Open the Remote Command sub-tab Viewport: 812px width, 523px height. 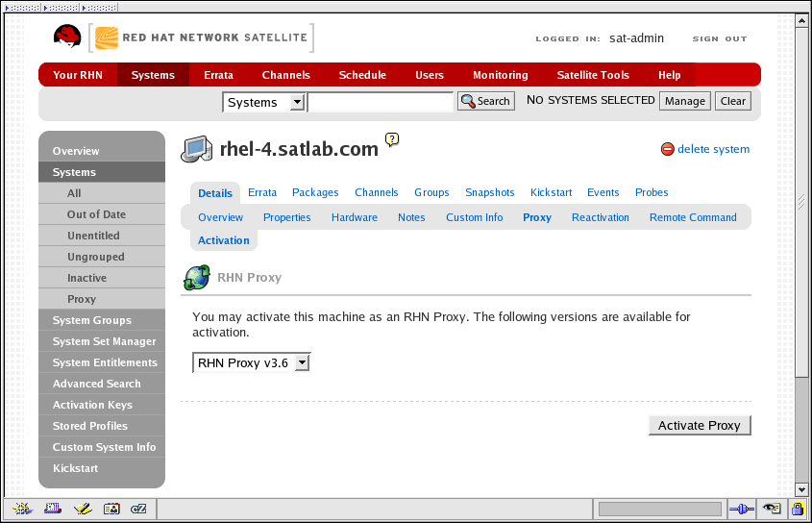pos(693,217)
